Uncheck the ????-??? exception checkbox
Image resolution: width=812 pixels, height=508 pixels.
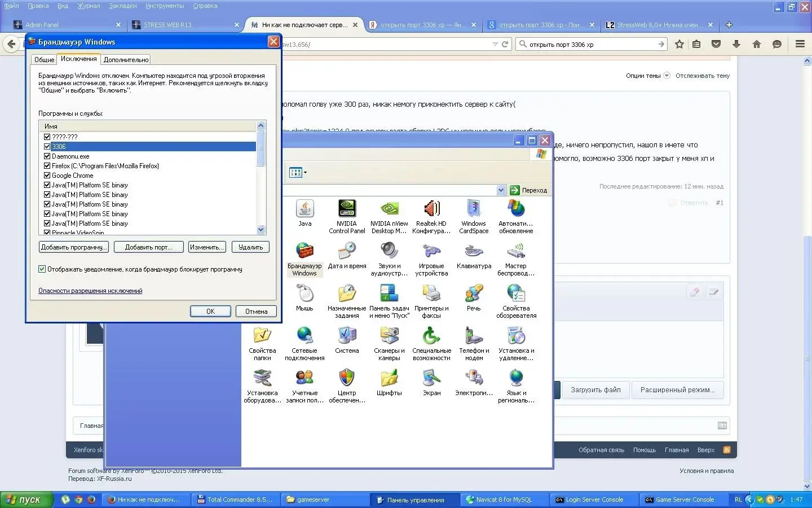[47, 137]
